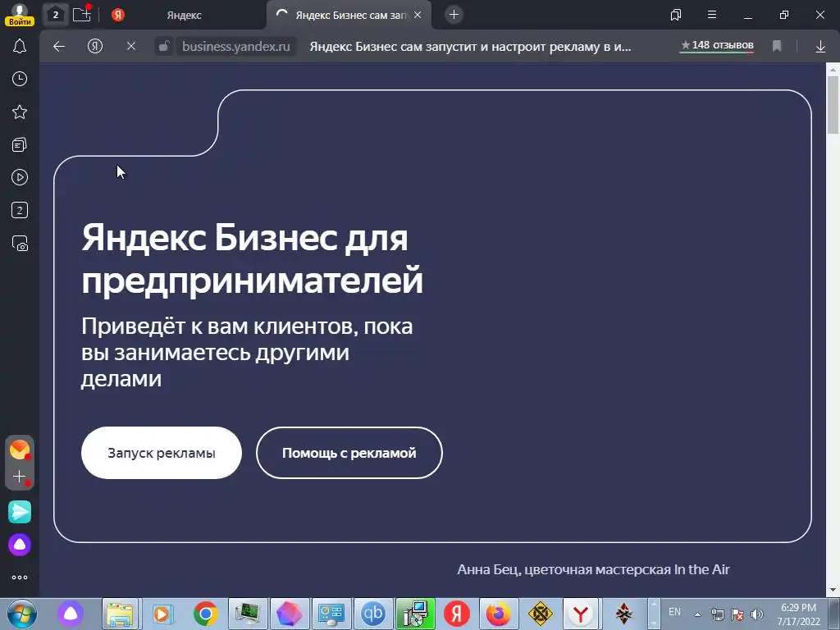
Task: Open the messenger paper plane icon
Action: [20, 512]
